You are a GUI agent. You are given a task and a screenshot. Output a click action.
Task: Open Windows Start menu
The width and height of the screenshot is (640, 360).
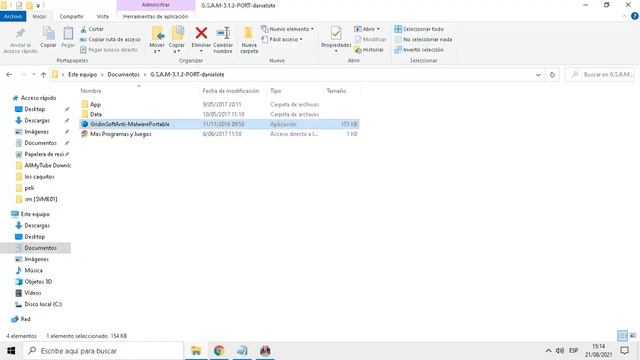coord(11,351)
